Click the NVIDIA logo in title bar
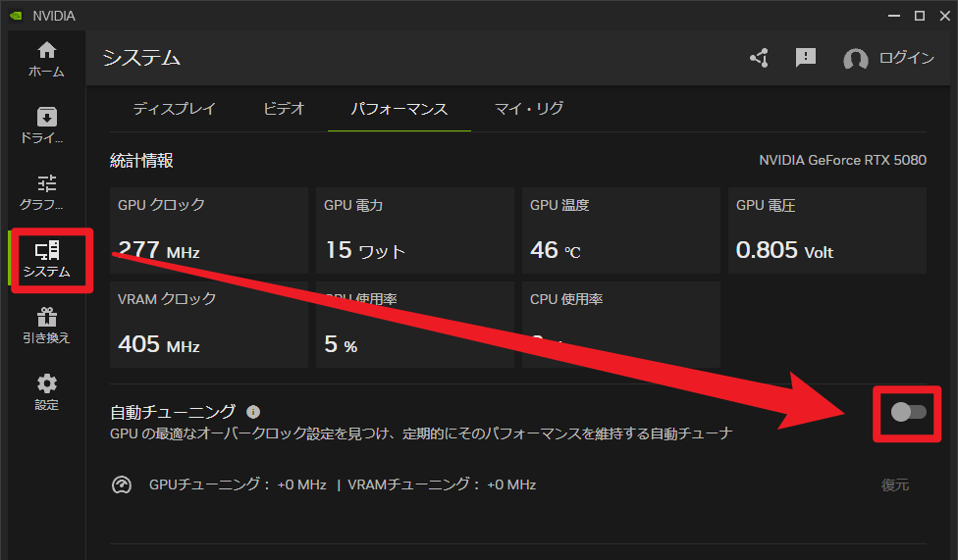The height and width of the screenshot is (560, 958). click(17, 16)
